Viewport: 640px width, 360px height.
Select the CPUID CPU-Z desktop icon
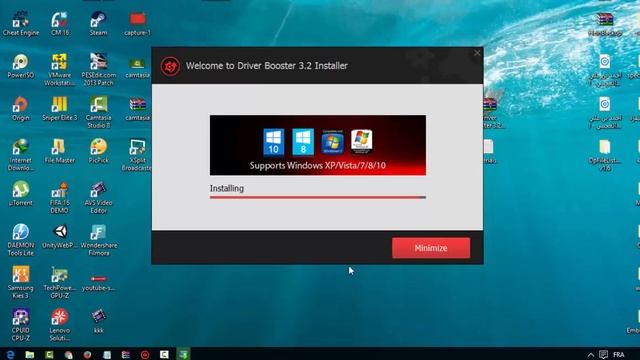[20, 325]
